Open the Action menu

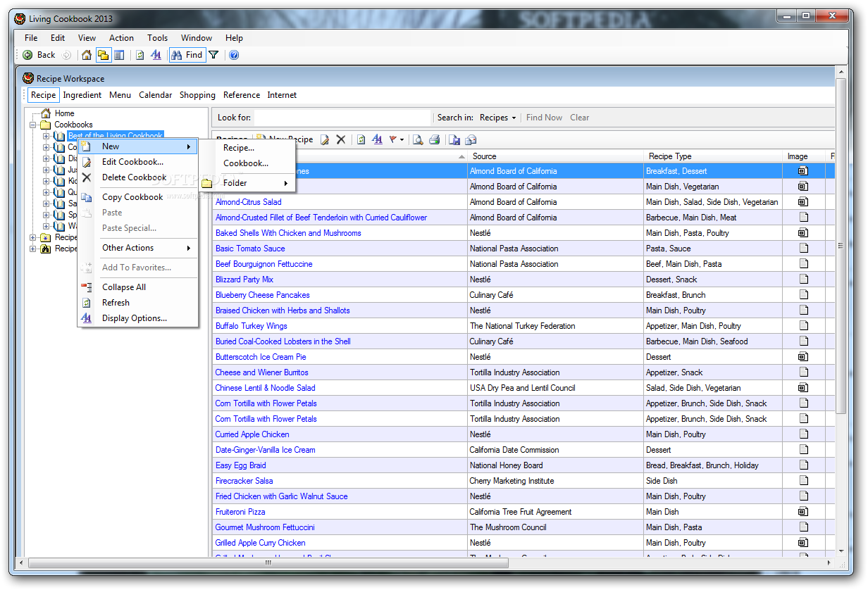click(121, 38)
